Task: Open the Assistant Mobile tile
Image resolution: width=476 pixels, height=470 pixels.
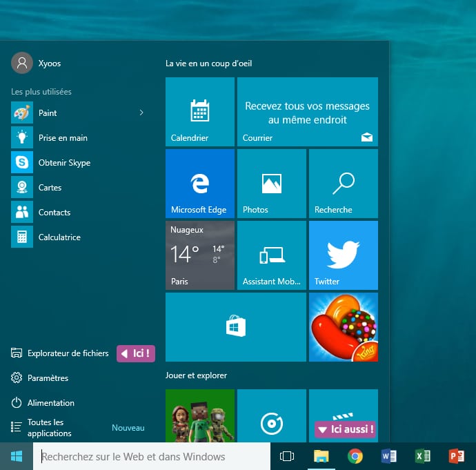Action: click(x=272, y=255)
